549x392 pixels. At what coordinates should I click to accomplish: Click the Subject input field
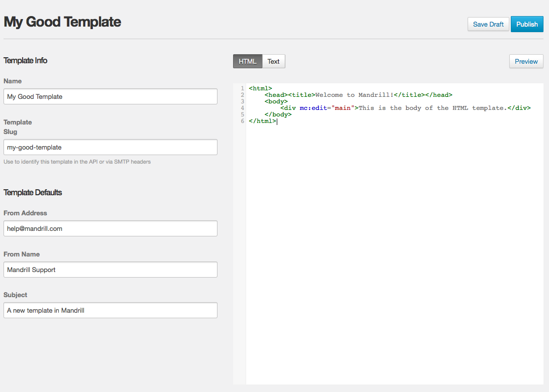(x=111, y=310)
